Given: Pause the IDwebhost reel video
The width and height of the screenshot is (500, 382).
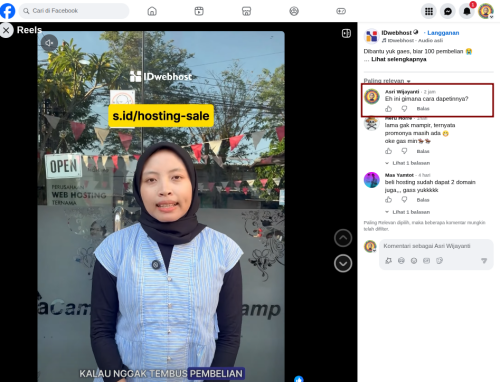Looking at the screenshot, I should coord(161,207).
